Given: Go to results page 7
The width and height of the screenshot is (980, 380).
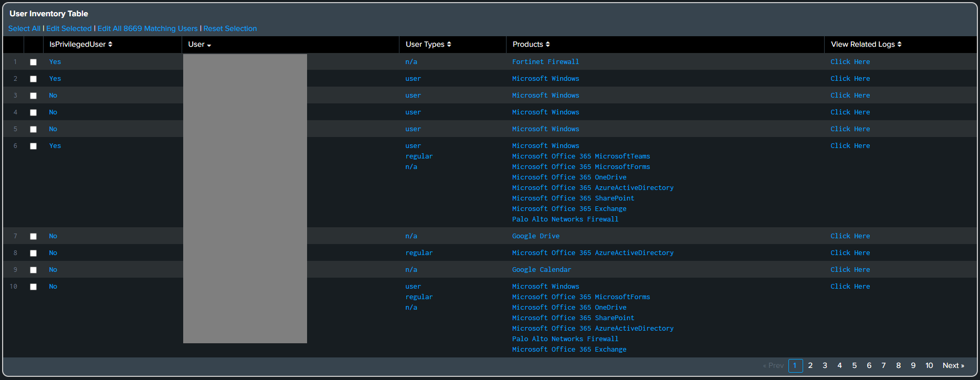Looking at the screenshot, I should (x=884, y=366).
